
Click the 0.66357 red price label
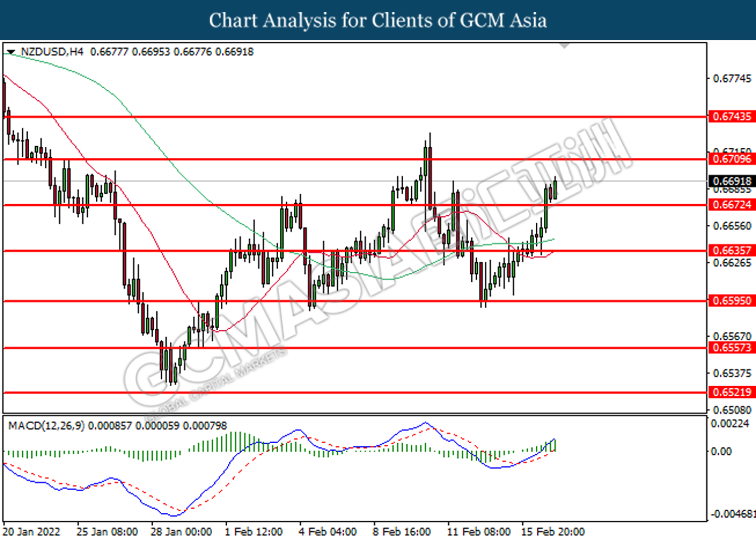pos(732,251)
